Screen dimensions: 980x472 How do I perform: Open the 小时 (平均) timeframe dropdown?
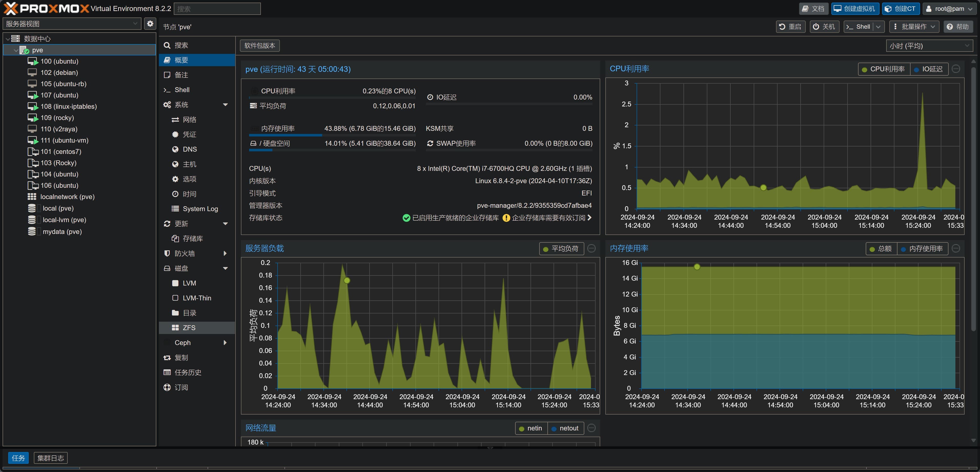pos(930,46)
